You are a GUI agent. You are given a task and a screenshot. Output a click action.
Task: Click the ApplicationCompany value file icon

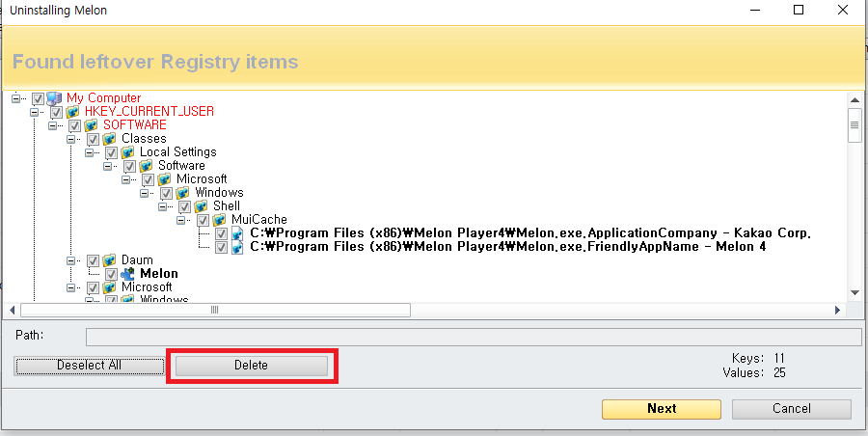tap(237, 233)
